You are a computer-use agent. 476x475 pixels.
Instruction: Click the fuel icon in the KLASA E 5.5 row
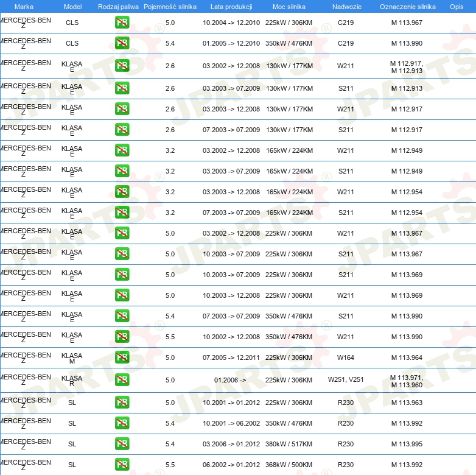[x=122, y=337]
